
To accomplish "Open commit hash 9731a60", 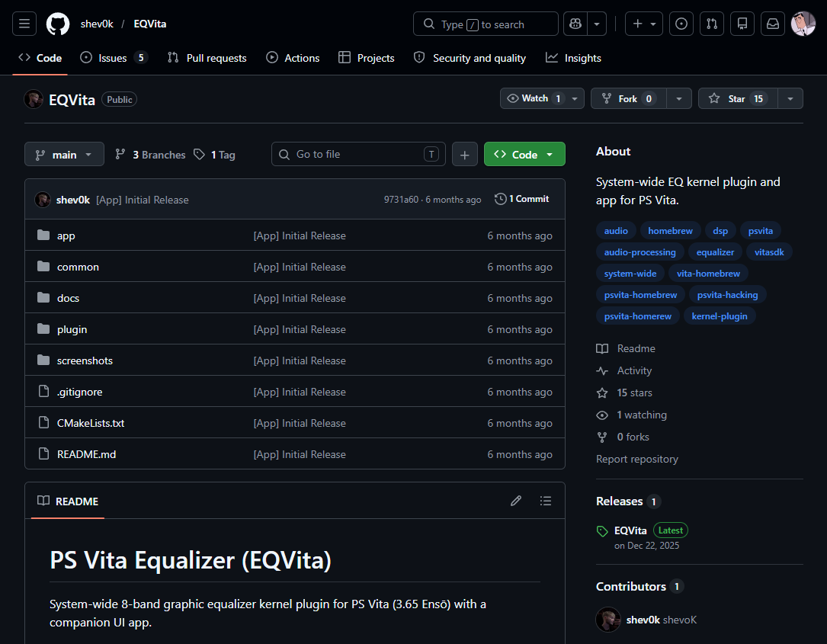I will [x=401, y=200].
